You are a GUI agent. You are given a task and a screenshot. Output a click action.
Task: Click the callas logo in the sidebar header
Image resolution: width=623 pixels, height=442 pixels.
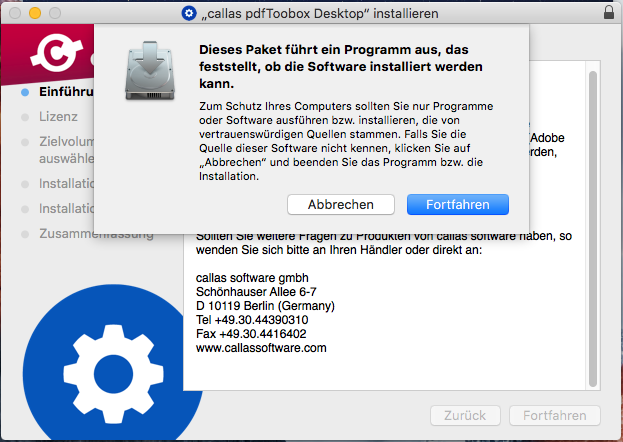(x=56, y=53)
